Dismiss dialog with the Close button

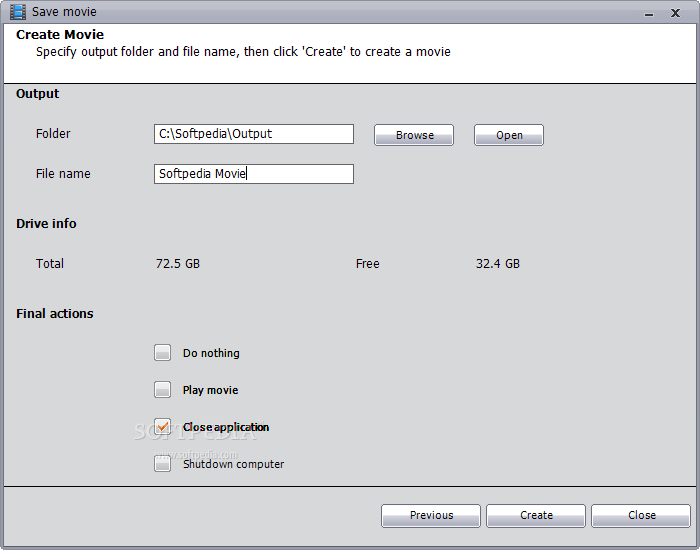(x=641, y=516)
